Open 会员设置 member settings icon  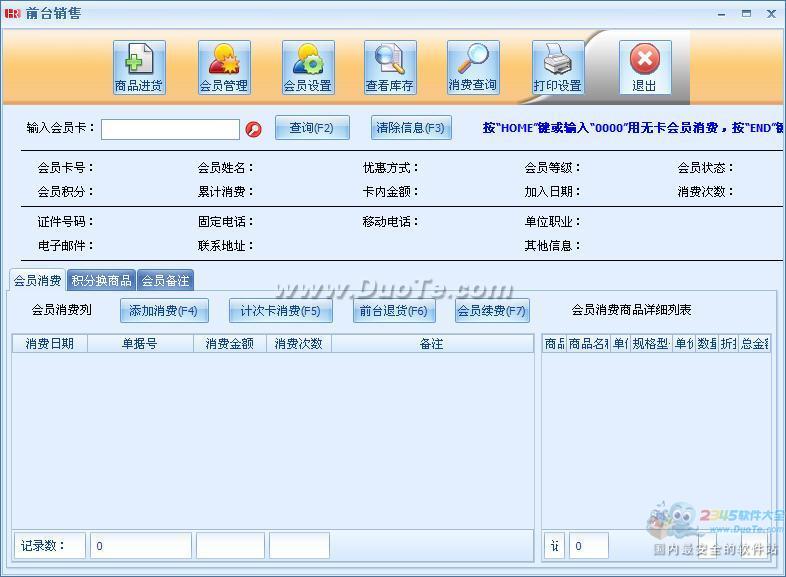pos(308,66)
